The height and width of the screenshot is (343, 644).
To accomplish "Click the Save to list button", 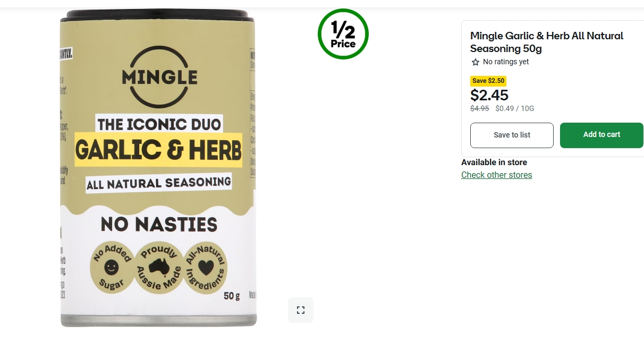I will pyautogui.click(x=512, y=135).
